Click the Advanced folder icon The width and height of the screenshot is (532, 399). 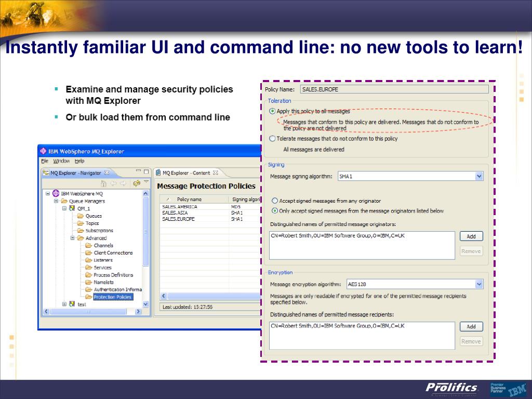pos(81,238)
